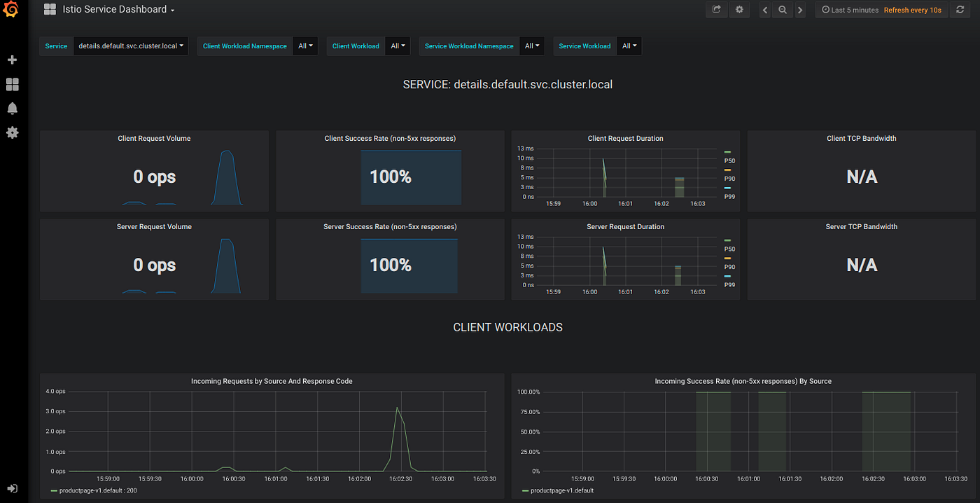980x503 pixels.
Task: Click the Server Request Volume panel title
Action: coord(154,226)
